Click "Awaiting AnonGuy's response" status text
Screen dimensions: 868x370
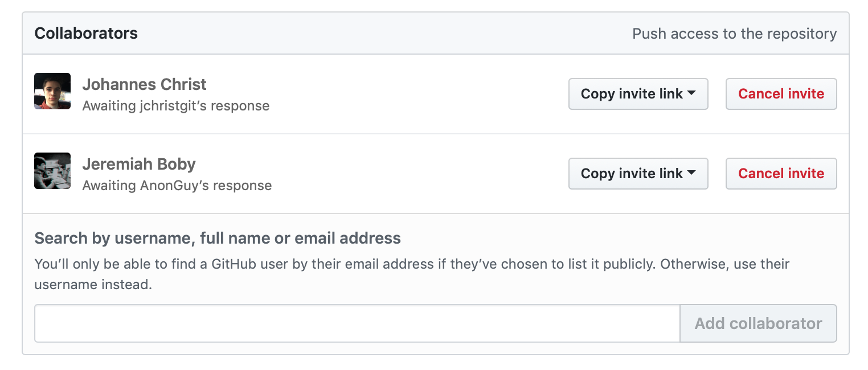pyautogui.click(x=177, y=186)
